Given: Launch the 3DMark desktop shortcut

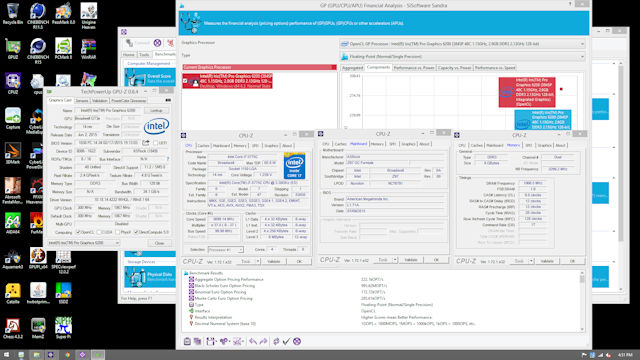Looking at the screenshot, I should [13, 153].
